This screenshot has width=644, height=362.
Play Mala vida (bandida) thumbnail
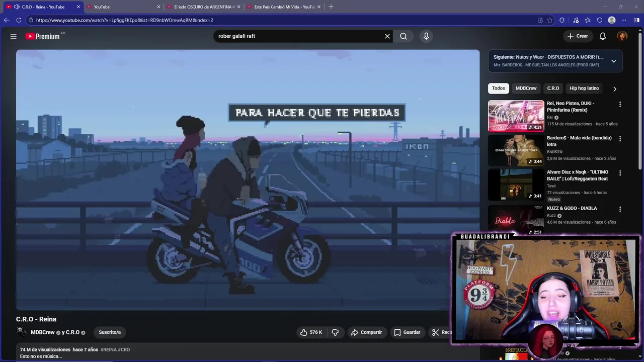[516, 150]
